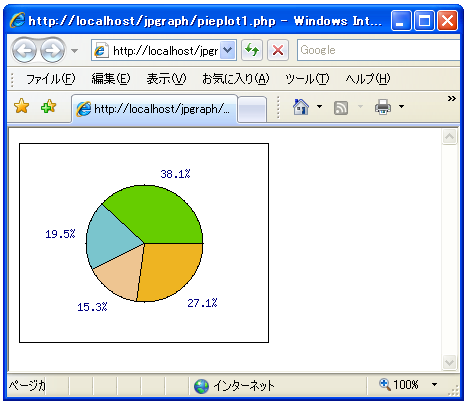
Task: Expand the 100% zoom level dropdown
Action: point(434,385)
